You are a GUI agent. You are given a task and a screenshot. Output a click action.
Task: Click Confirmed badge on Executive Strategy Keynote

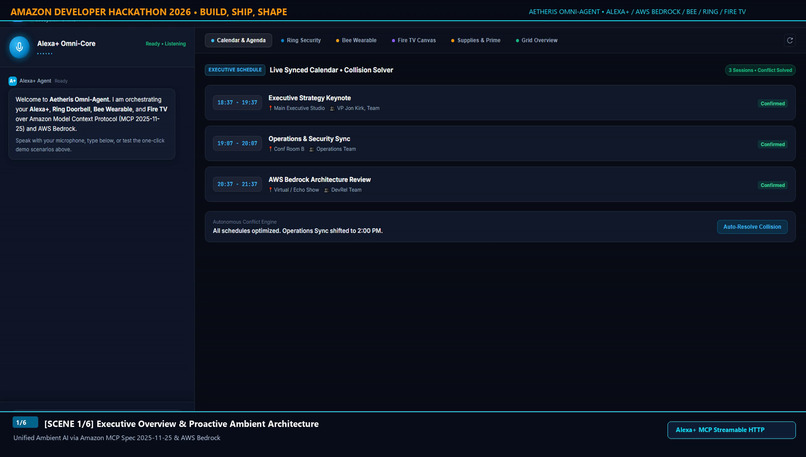(x=773, y=103)
